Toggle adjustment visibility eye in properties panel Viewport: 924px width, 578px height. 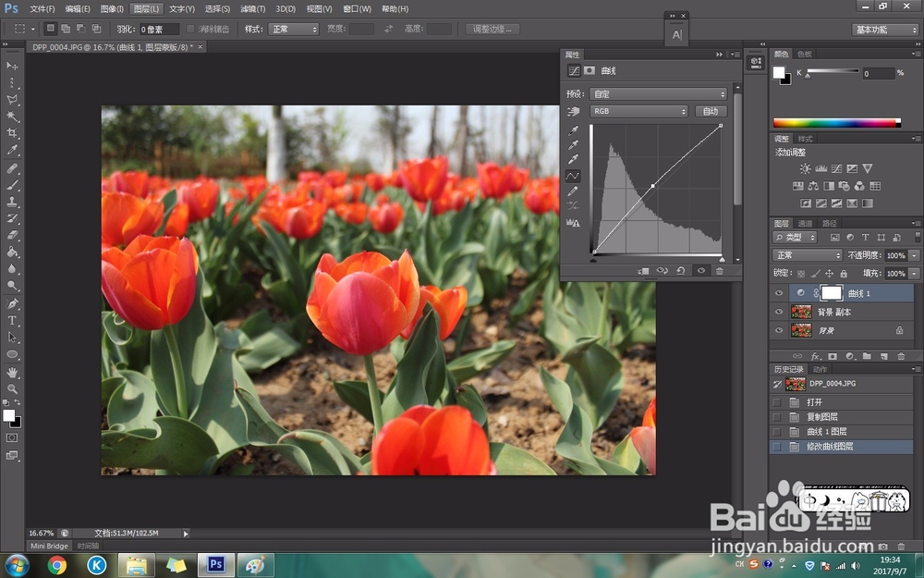(701, 271)
